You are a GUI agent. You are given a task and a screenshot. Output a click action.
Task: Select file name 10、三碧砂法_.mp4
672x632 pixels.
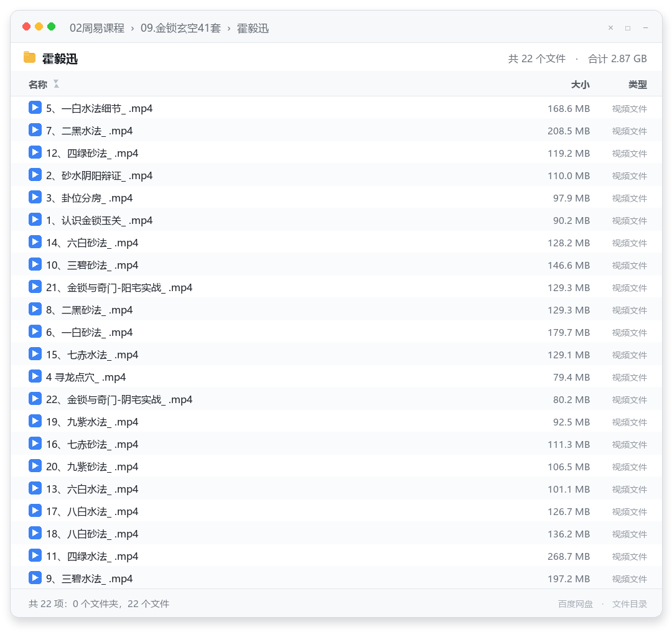point(92,266)
